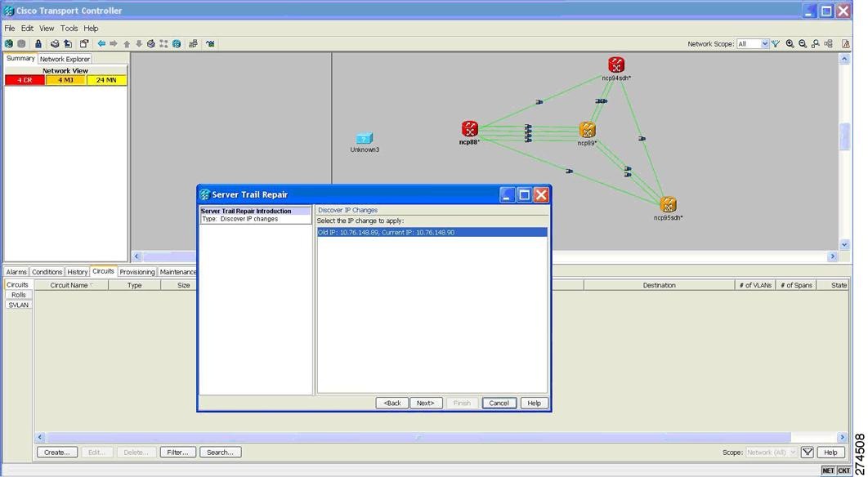The width and height of the screenshot is (868, 477).
Task: Click the circuits table scroll right arrow
Action: click(843, 437)
